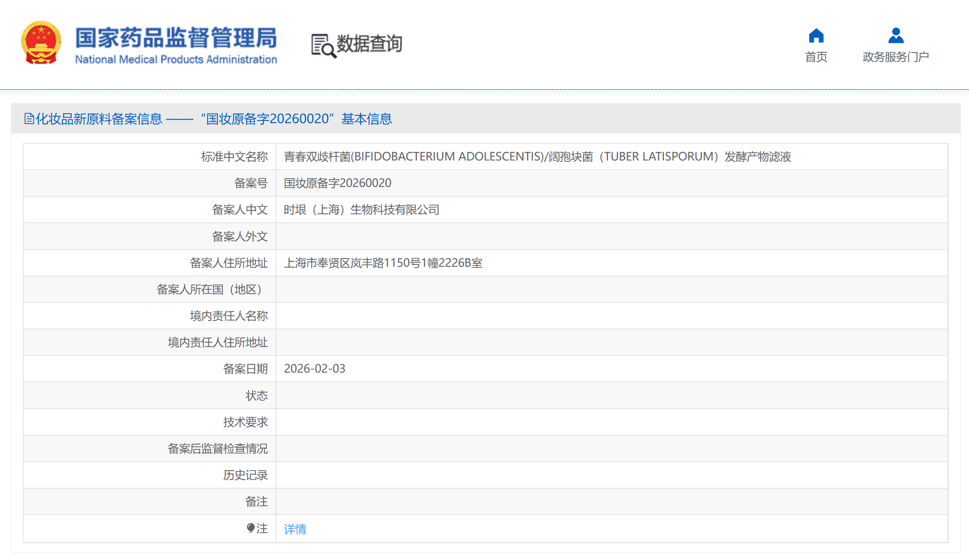Viewport: 969px width, 560px height.
Task: Click the 数据查询 heading text
Action: click(x=369, y=43)
